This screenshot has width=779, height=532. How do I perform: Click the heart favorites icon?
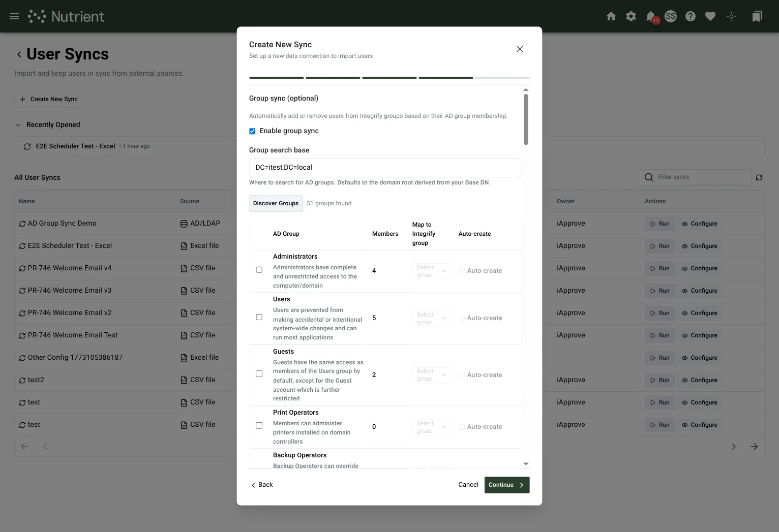(x=710, y=16)
